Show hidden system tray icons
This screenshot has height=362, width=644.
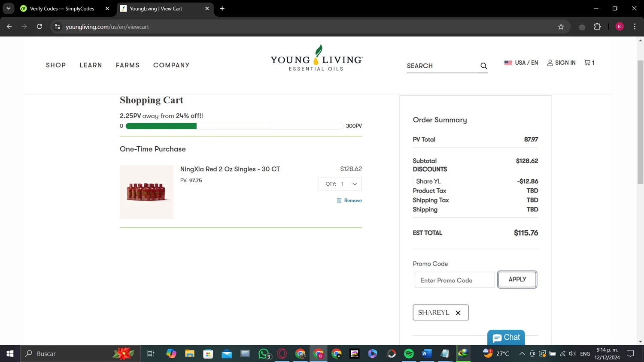point(522,354)
